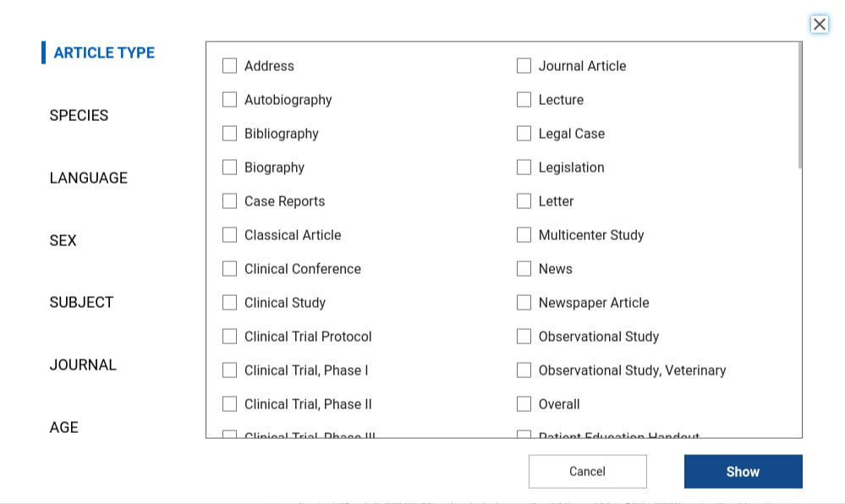Go to the SUBJECT filter tab
845x504 pixels.
[x=81, y=303]
